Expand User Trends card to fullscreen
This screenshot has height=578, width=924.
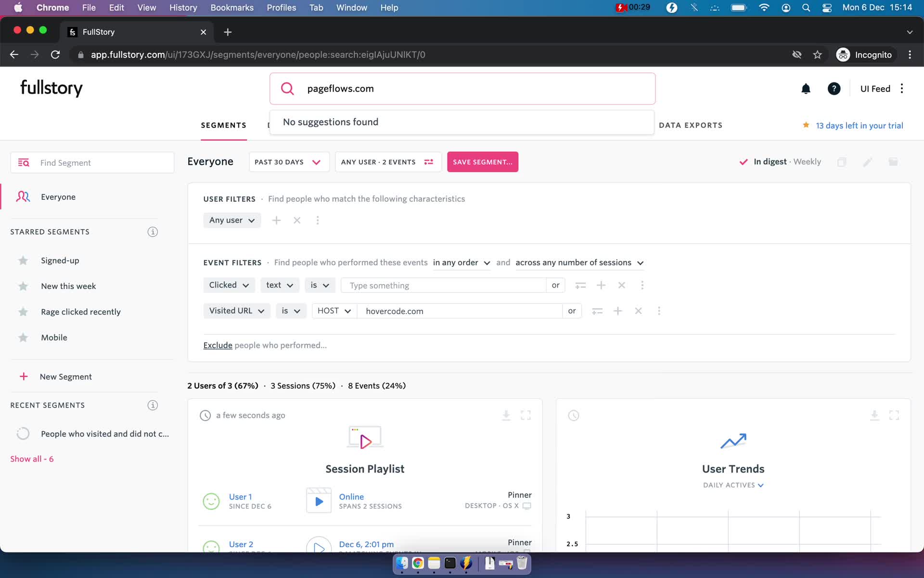coord(895,415)
